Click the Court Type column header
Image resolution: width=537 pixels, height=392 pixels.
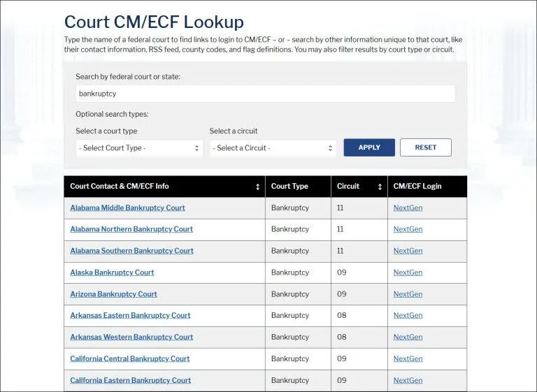(289, 187)
